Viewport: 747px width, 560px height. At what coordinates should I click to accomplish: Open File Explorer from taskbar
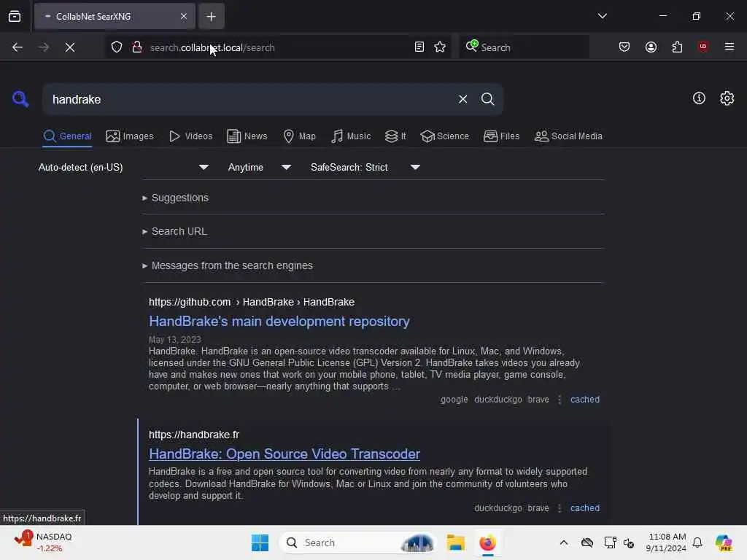(x=455, y=542)
